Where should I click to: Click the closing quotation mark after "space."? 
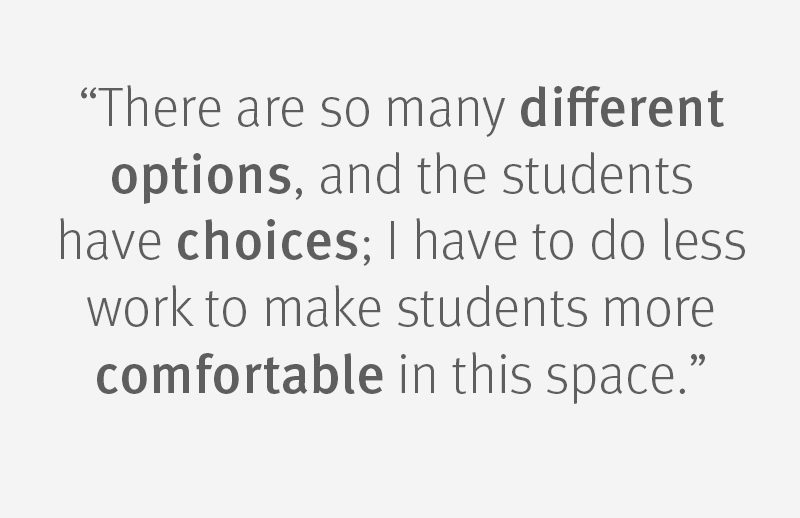point(698,361)
